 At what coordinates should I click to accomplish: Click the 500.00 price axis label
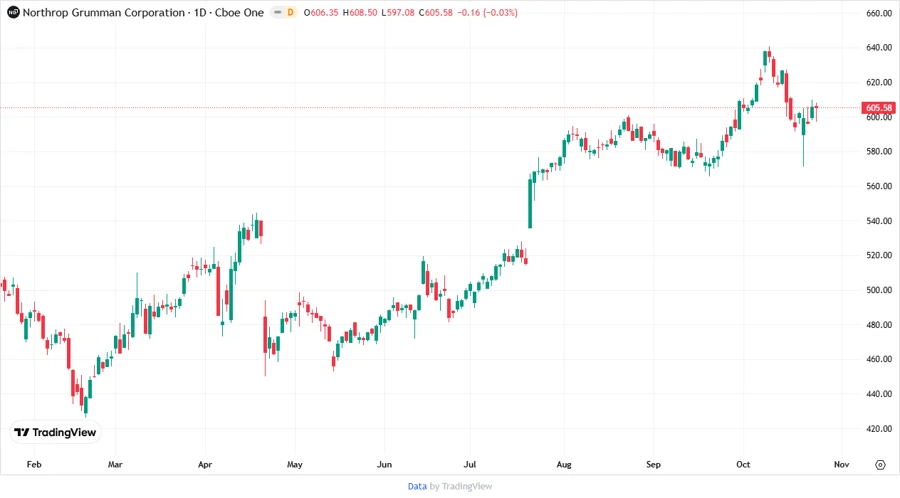click(879, 290)
